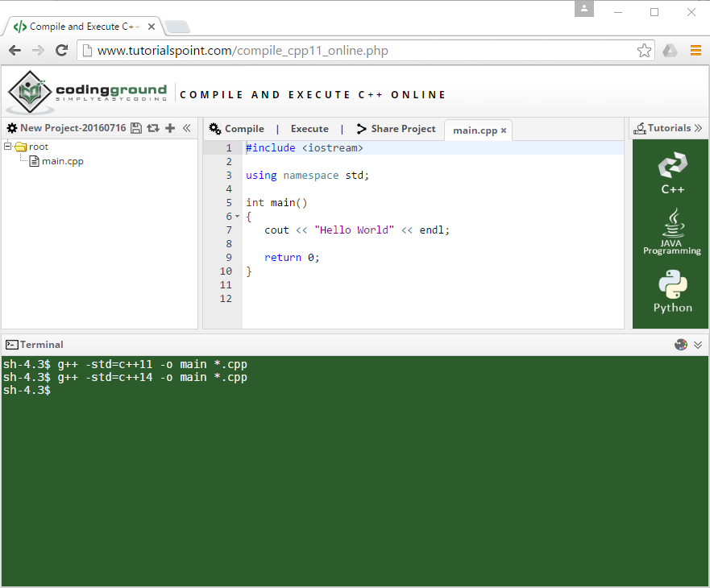Click line number 12 in gutter
The height and width of the screenshot is (588, 710).
pyautogui.click(x=226, y=299)
